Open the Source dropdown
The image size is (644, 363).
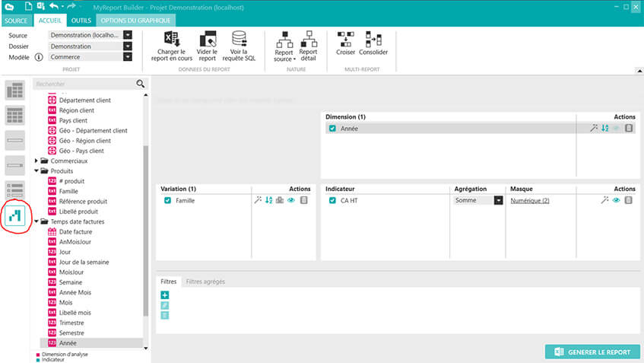(x=128, y=35)
